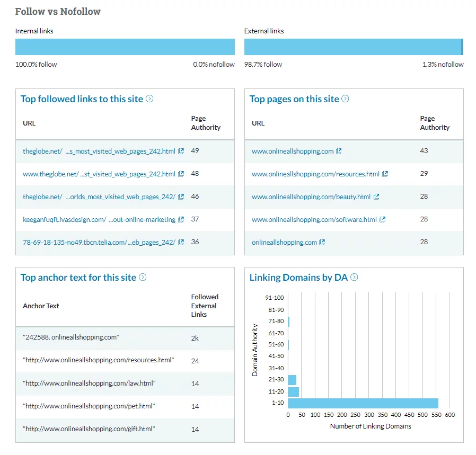Open the non-www onlineallshopping.com link

284,242
